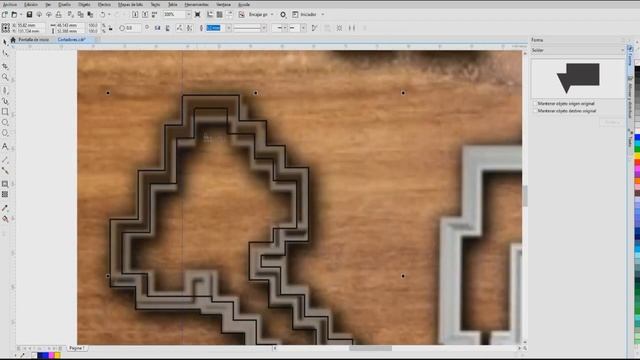Screen dimensions: 640x360
Task: Open the Archivo menu
Action: coord(10,4)
